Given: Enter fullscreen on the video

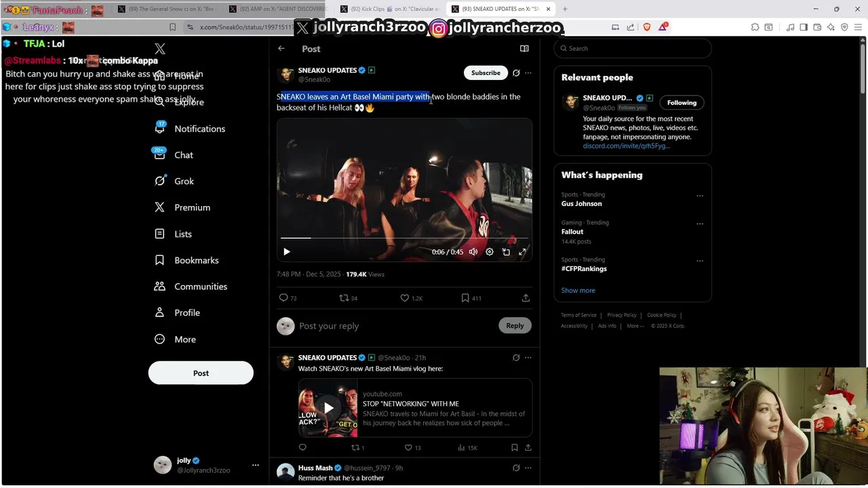Looking at the screenshot, I should [522, 252].
